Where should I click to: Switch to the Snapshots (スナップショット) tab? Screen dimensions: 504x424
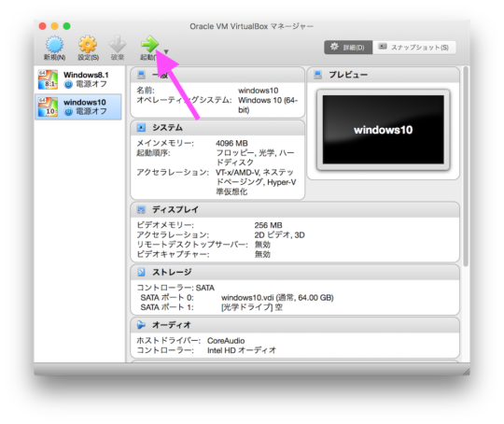point(414,48)
